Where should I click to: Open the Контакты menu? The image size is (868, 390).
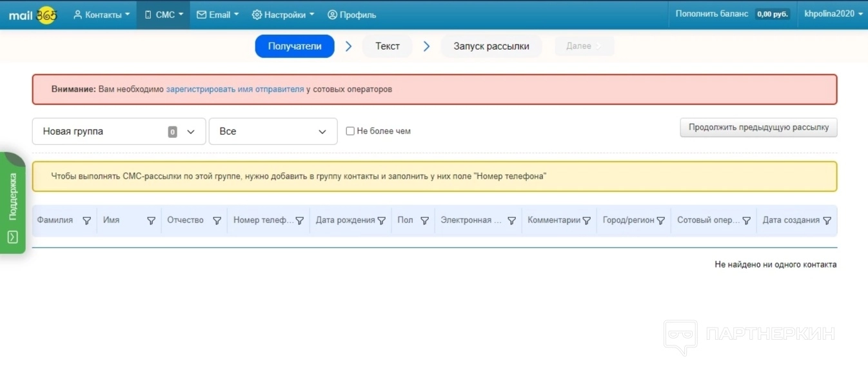coord(101,14)
